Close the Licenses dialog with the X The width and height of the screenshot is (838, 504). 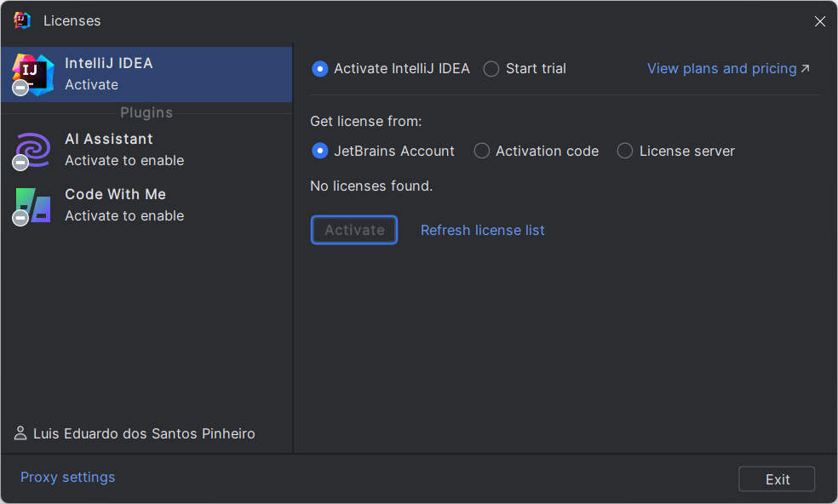819,21
